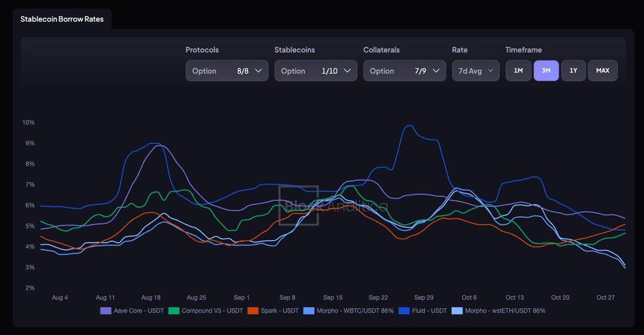Screen dimensions: 644x335
Task: Show the MAX timeframe
Action: click(602, 70)
